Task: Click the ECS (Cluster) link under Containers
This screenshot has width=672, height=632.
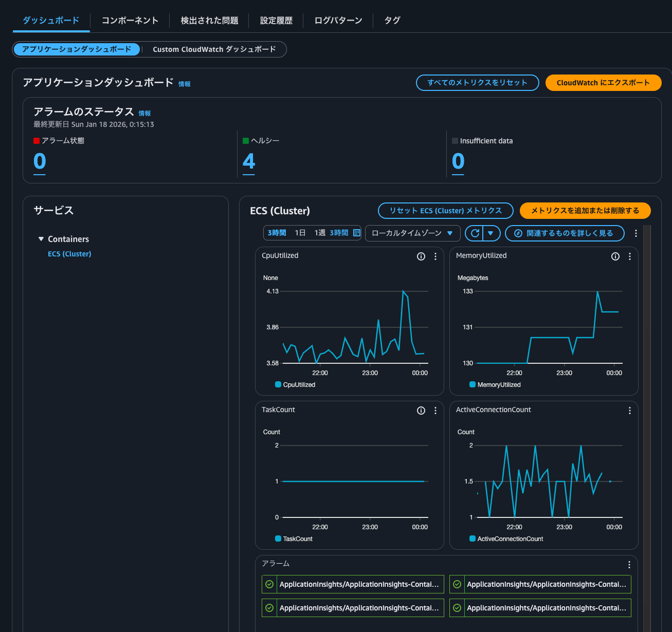Action: click(x=69, y=254)
